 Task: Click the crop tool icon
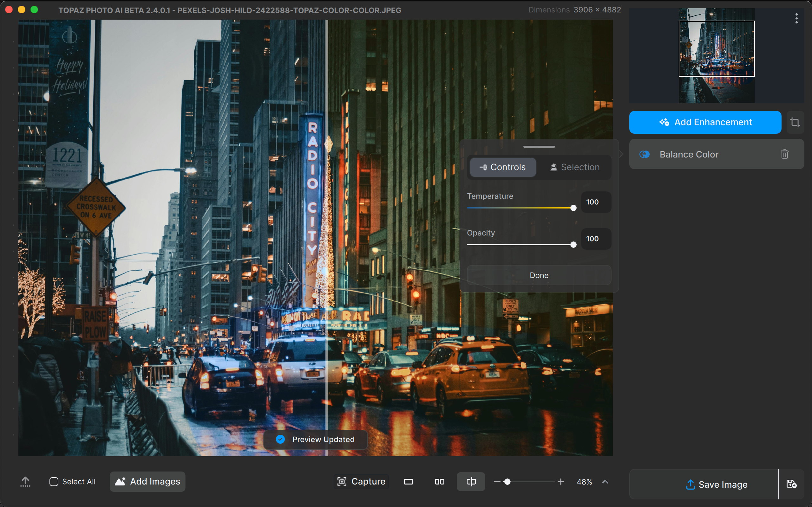point(795,122)
